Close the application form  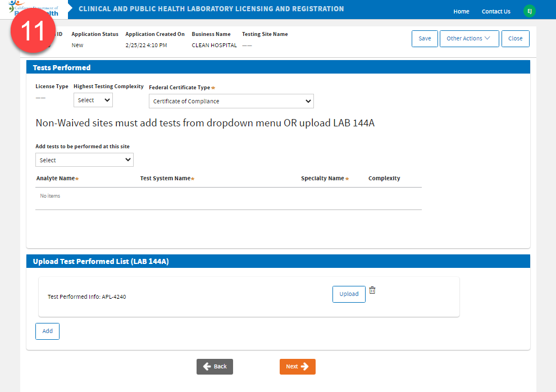515,38
